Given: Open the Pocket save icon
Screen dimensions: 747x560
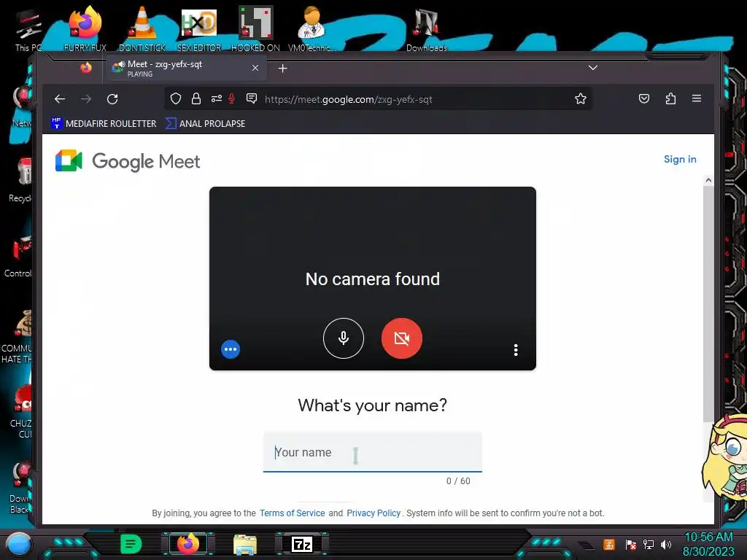Looking at the screenshot, I should pyautogui.click(x=644, y=98).
